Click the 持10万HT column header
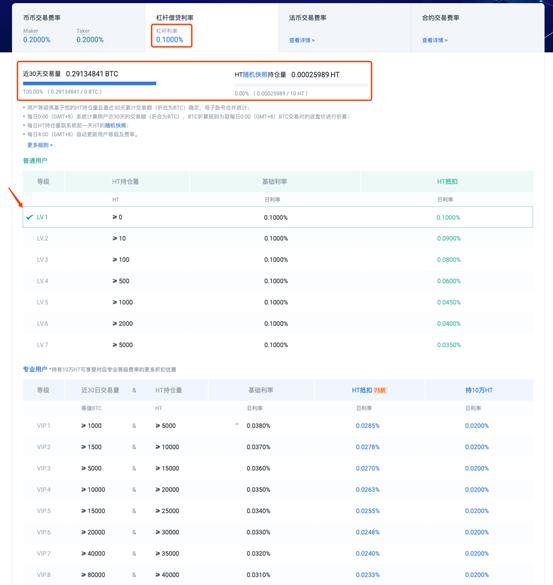 479,390
